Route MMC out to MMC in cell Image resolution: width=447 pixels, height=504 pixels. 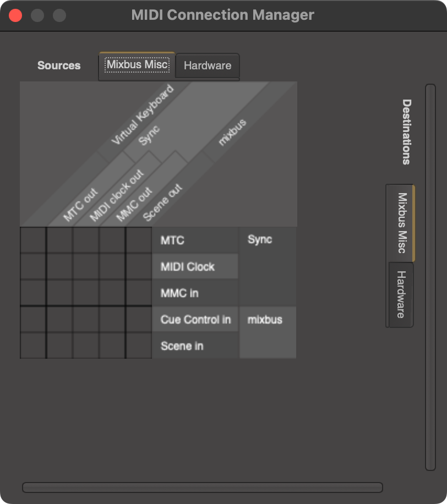pyautogui.click(x=112, y=293)
